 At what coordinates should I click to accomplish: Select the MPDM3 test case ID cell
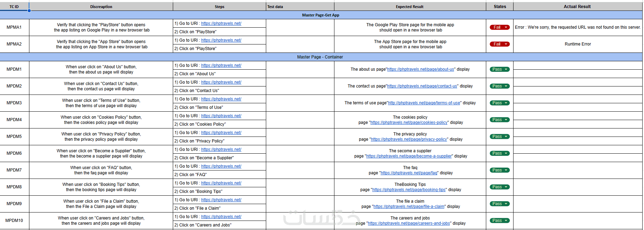pos(14,103)
